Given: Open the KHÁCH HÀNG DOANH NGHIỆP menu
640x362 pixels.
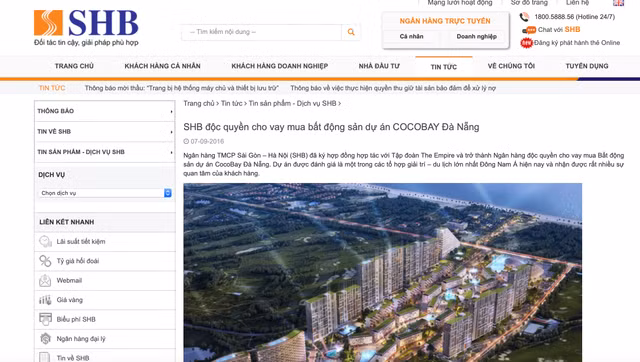Looking at the screenshot, I should click(x=280, y=66).
